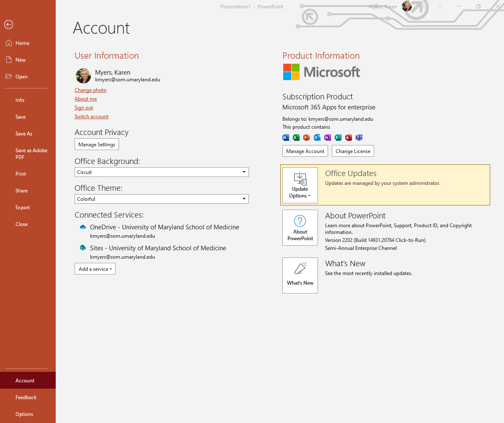Screen dimensions: 504x423
Task: Open the Print page
Action: tap(28, 174)
